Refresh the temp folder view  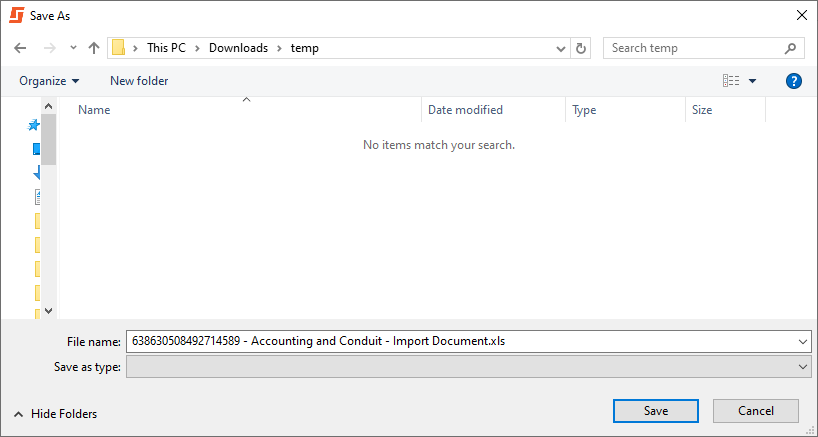[x=582, y=48]
